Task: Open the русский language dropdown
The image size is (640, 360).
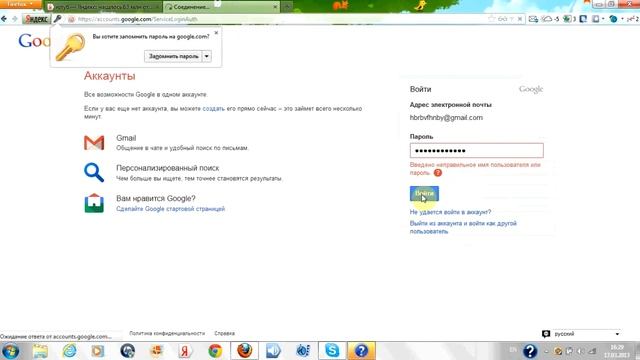Action: tap(587, 334)
